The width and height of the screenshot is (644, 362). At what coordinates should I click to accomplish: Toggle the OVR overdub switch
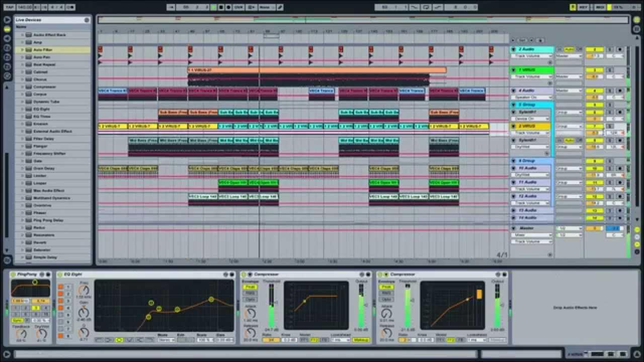click(x=238, y=7)
